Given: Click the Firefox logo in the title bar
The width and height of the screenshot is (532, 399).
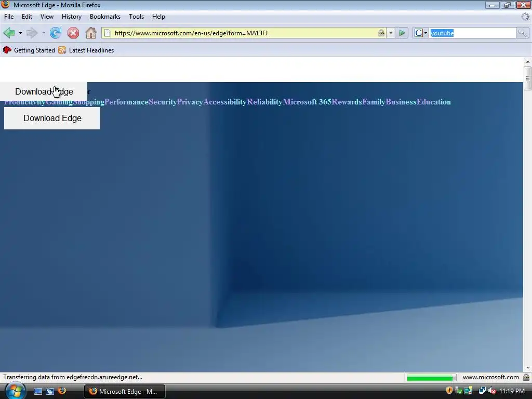Looking at the screenshot, I should tap(5, 5).
